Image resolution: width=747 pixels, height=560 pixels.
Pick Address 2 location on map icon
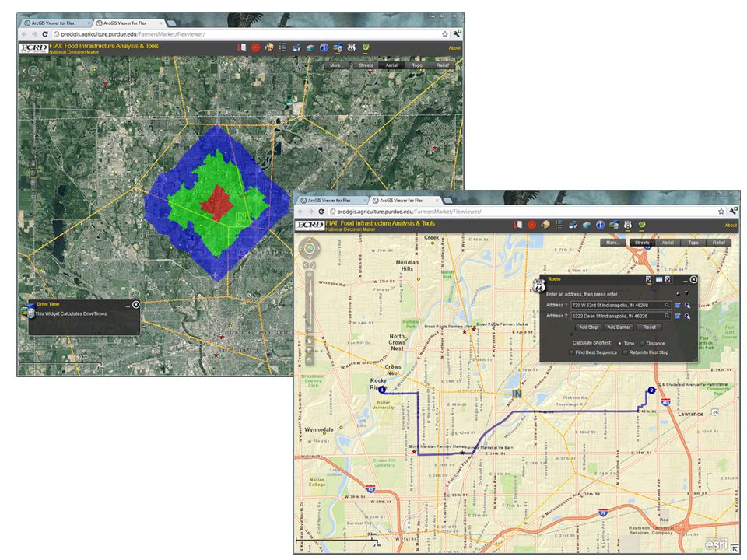[x=687, y=317]
